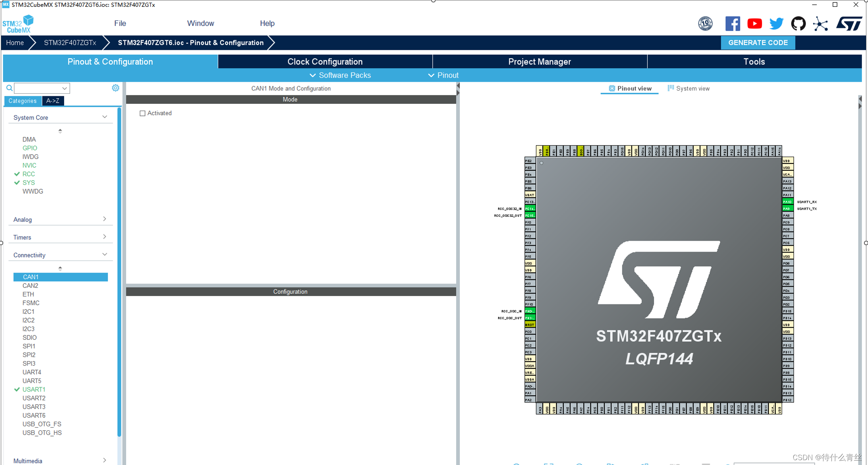Image resolution: width=868 pixels, height=465 pixels.
Task: Click the GENERATE CODE button
Action: tap(758, 43)
